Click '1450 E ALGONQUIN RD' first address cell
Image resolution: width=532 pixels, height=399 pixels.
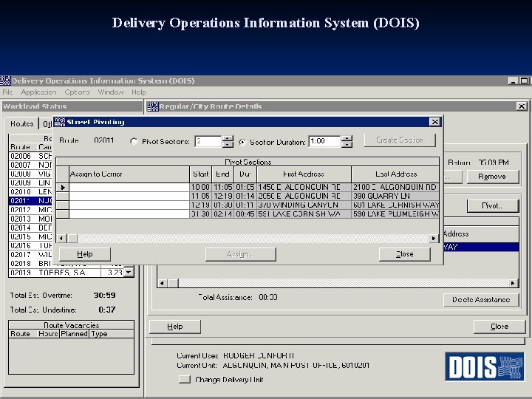tap(304, 187)
